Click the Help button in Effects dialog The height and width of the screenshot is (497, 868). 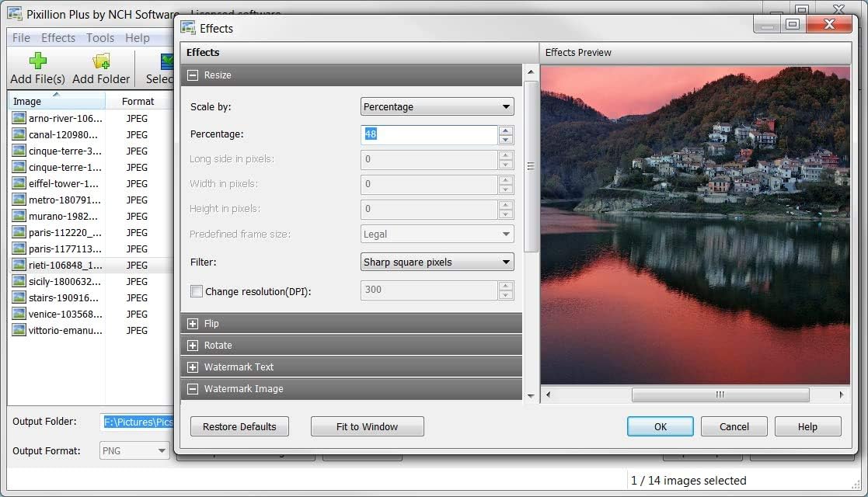coord(807,426)
